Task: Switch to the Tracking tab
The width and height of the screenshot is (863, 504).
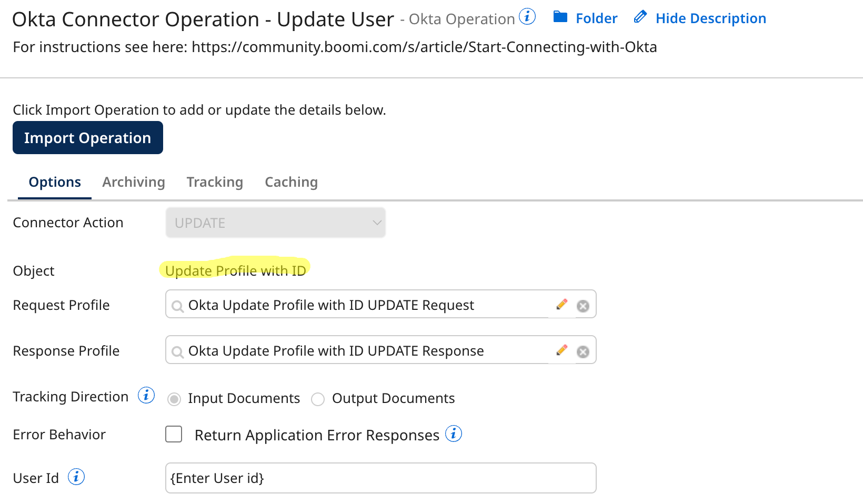Action: click(215, 182)
